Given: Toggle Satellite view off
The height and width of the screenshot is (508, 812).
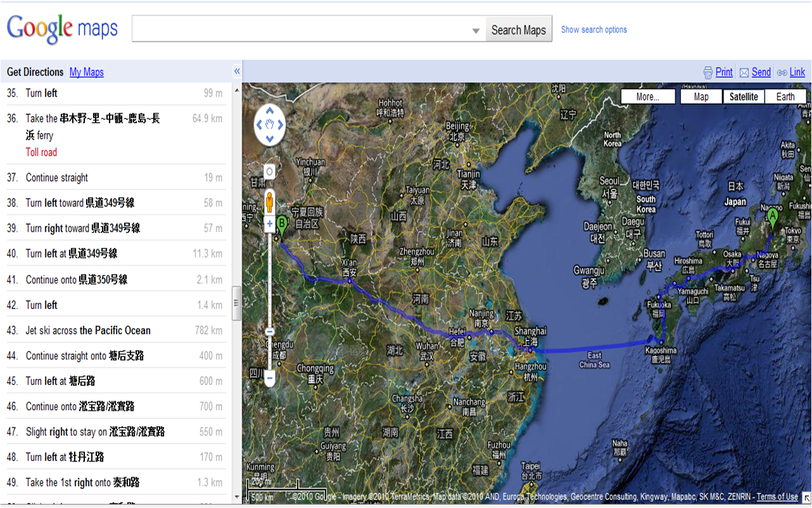Looking at the screenshot, I should 744,96.
